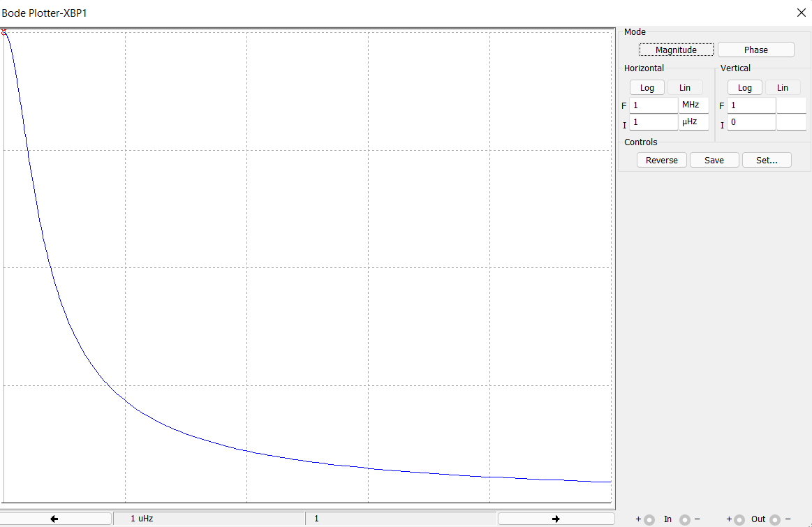Set vertical axis to Lin scale
This screenshot has height=527, width=812.
click(783, 87)
